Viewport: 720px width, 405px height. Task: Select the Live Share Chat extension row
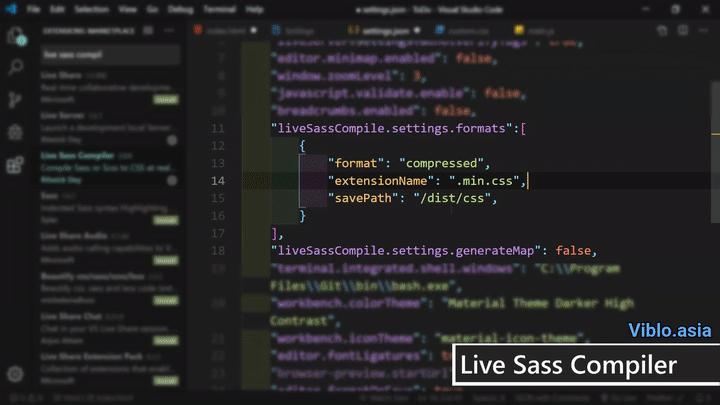pos(110,328)
